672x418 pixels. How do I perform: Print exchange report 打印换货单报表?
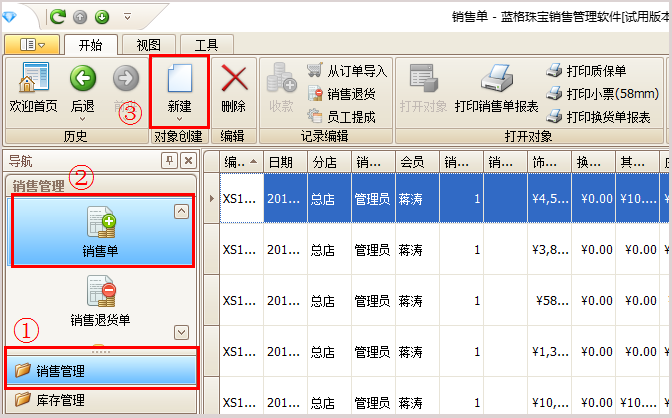tap(598, 117)
